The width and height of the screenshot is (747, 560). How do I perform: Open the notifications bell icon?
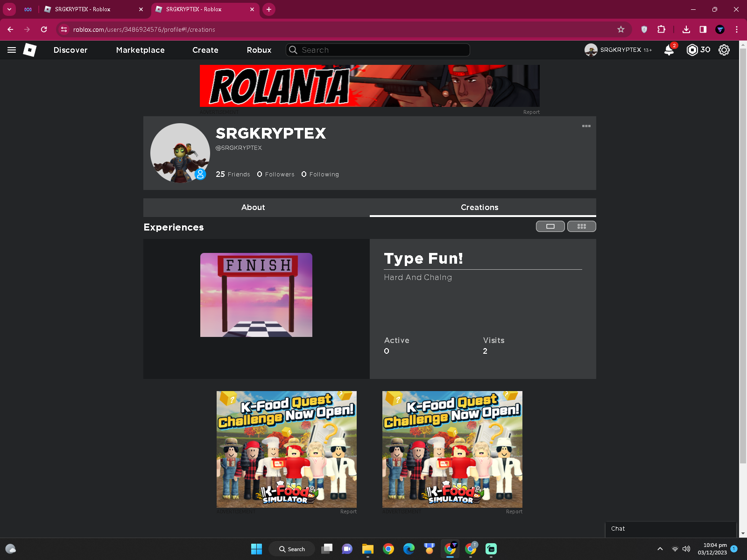click(x=669, y=50)
